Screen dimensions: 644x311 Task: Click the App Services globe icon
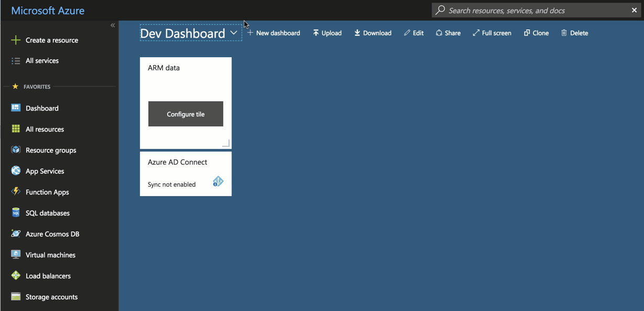16,171
